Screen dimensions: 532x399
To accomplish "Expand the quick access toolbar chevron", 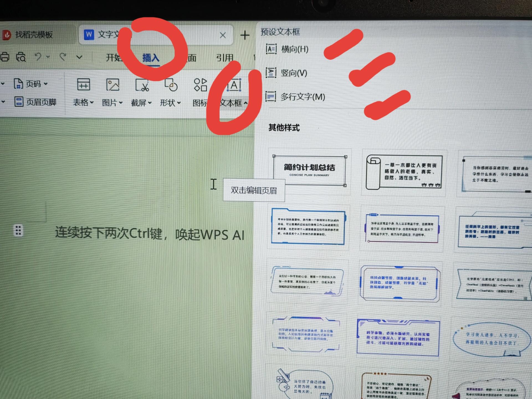I will [80, 57].
